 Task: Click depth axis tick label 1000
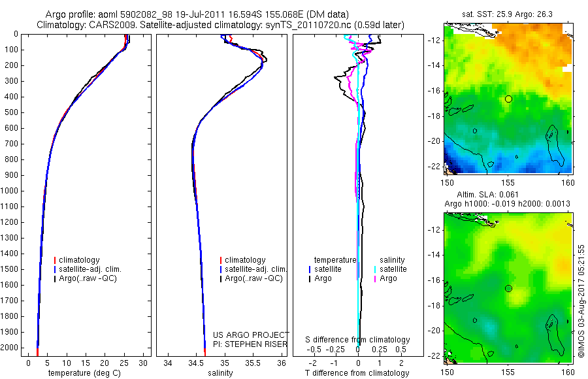tap(9, 191)
